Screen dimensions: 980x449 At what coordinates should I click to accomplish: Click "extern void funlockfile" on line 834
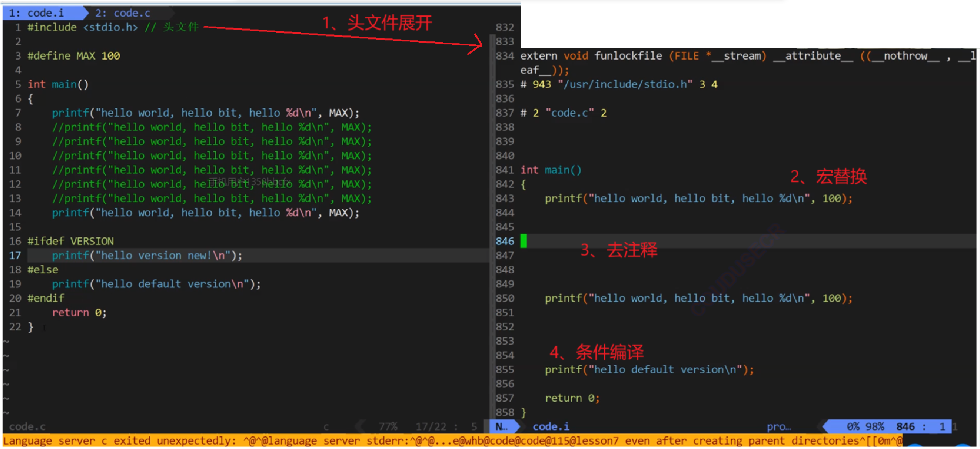pyautogui.click(x=591, y=56)
